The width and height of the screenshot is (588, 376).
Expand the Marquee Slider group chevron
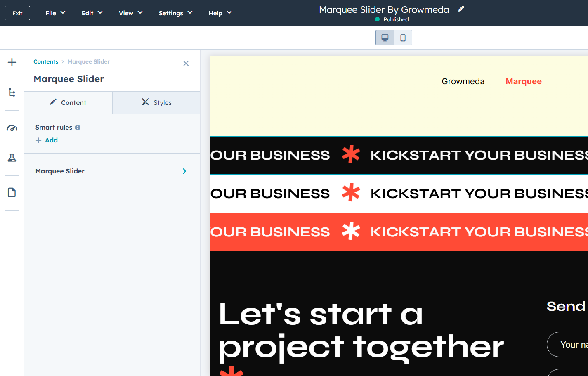[184, 171]
